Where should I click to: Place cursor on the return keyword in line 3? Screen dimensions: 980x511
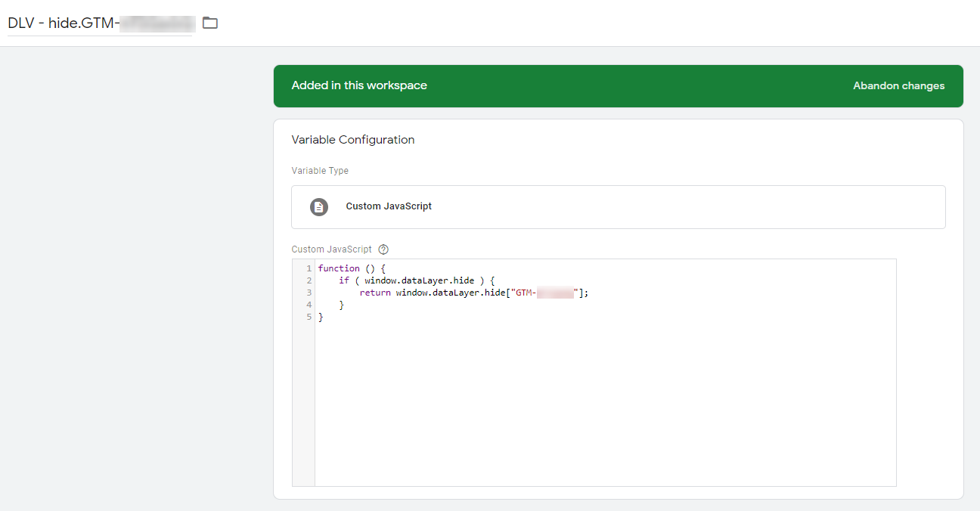point(375,293)
